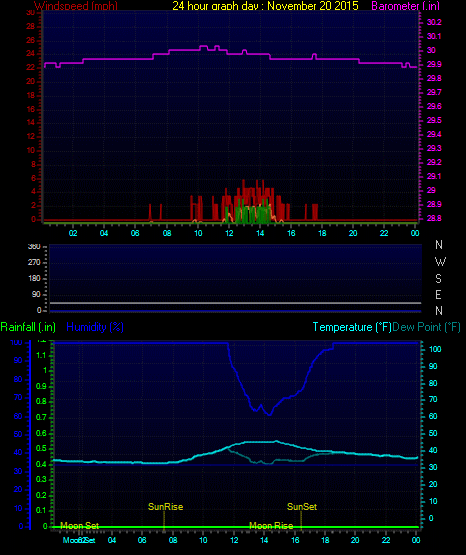Click the SunRise timeline marker
The width and height of the screenshot is (466, 555).
point(165,507)
